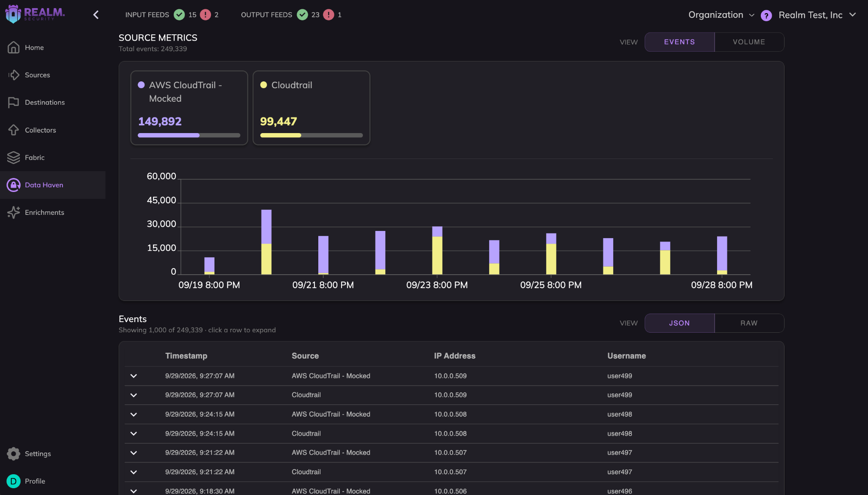Image resolution: width=868 pixels, height=495 pixels.
Task: Select Cloudtrail source card
Action: pos(311,108)
